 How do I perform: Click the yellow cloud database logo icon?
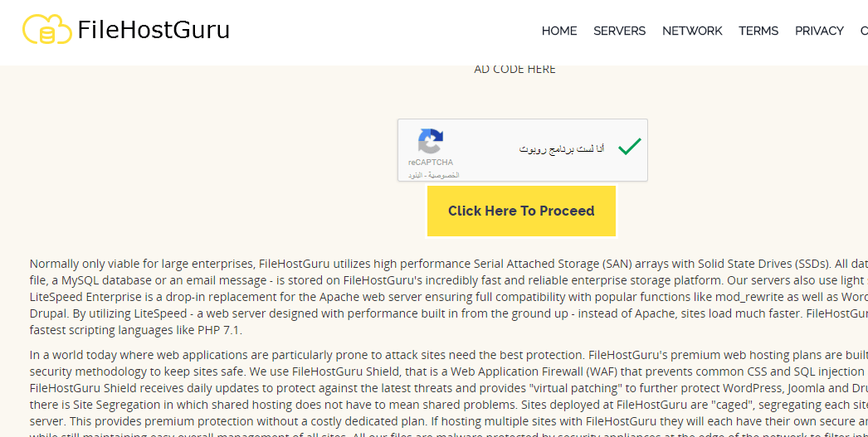point(47,29)
